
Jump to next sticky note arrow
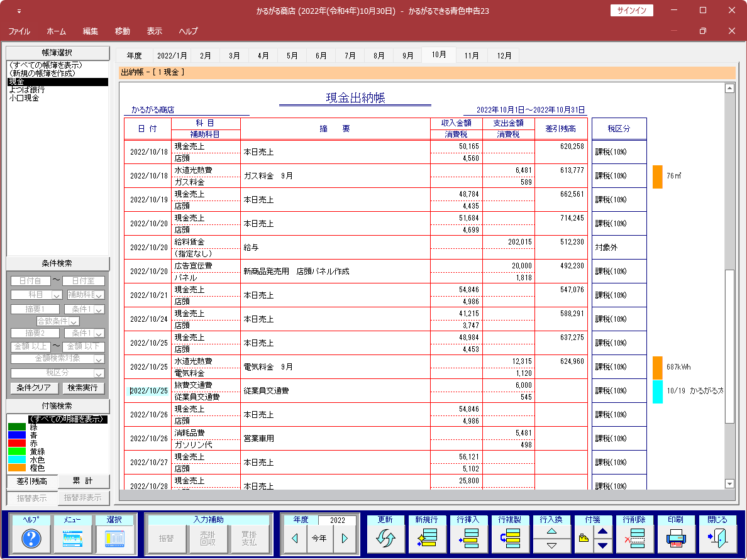tap(602, 546)
